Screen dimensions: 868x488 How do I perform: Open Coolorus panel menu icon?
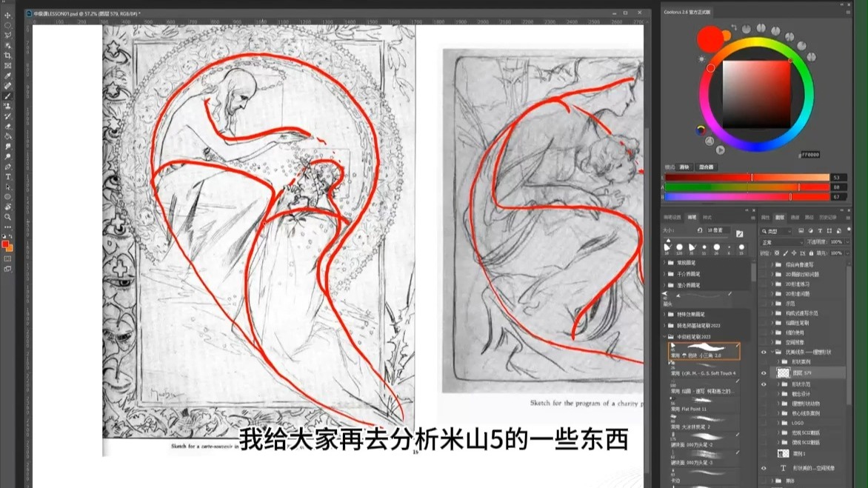click(847, 12)
